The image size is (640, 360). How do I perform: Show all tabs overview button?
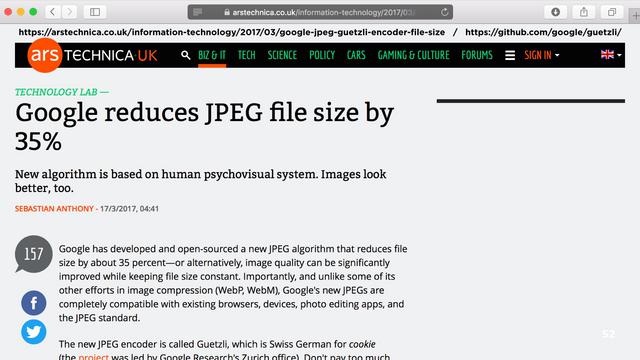pos(611,12)
